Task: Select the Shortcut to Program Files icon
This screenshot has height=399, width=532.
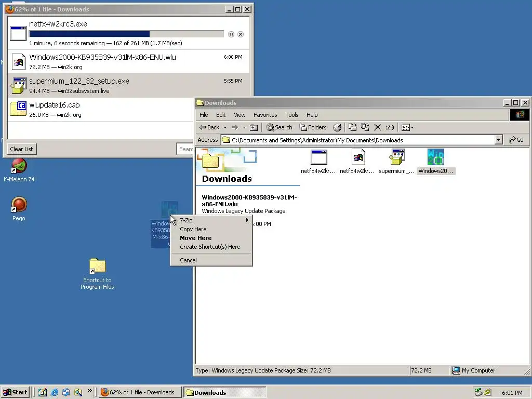Action: 97,274
